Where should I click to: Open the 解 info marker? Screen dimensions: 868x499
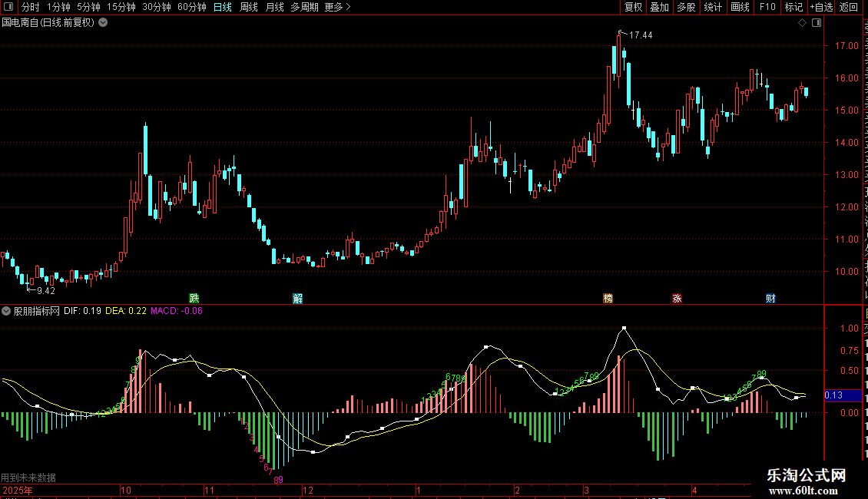[298, 298]
